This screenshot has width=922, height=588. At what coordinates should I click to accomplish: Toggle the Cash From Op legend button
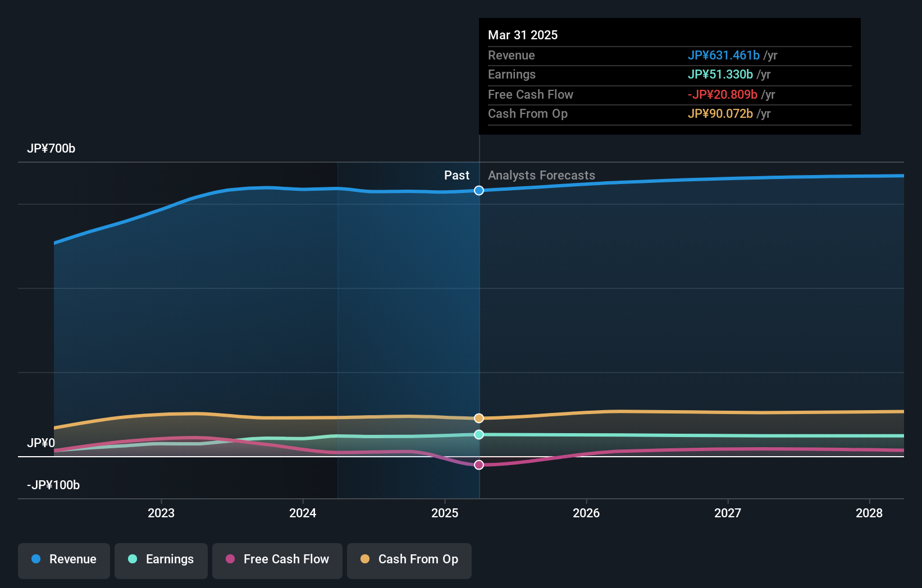409,561
